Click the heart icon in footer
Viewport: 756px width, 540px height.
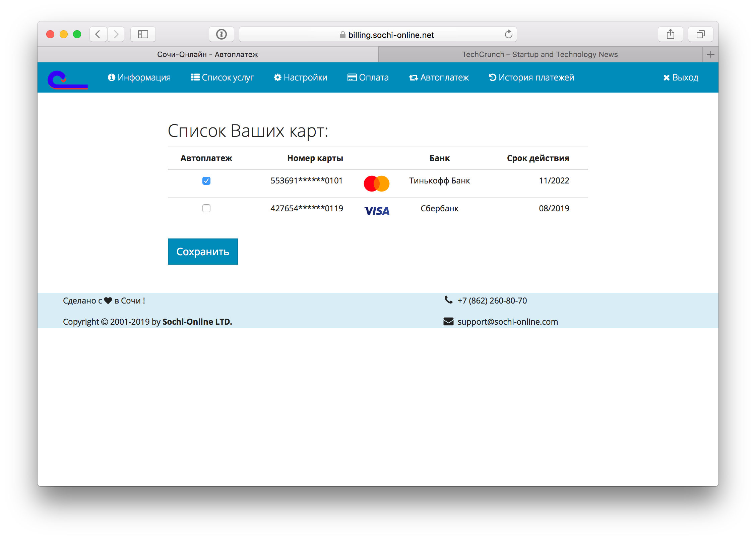coord(108,301)
